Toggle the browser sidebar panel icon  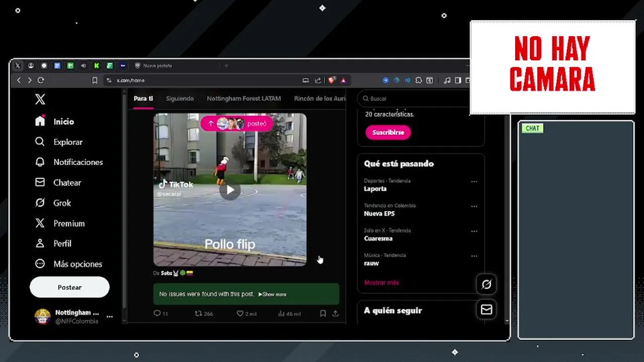tap(458, 80)
